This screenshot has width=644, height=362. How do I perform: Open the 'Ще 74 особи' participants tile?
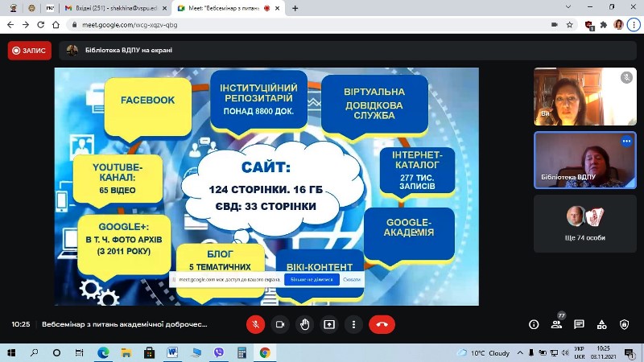click(x=585, y=224)
